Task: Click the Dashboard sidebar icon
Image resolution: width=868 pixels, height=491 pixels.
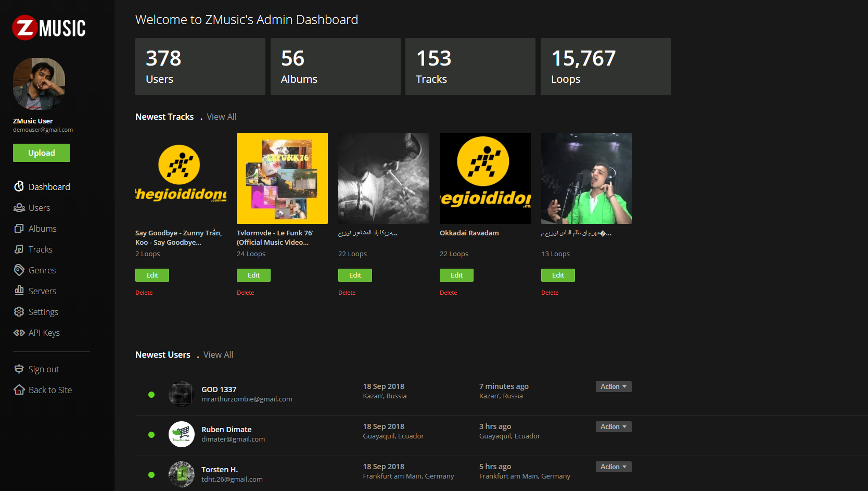Action: click(19, 186)
